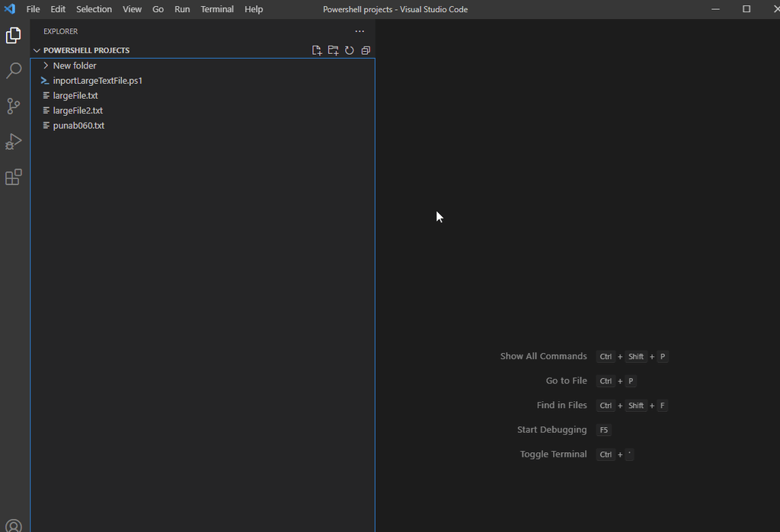Click the Toggle Terminal label
This screenshot has height=532, width=780.
pyautogui.click(x=554, y=454)
